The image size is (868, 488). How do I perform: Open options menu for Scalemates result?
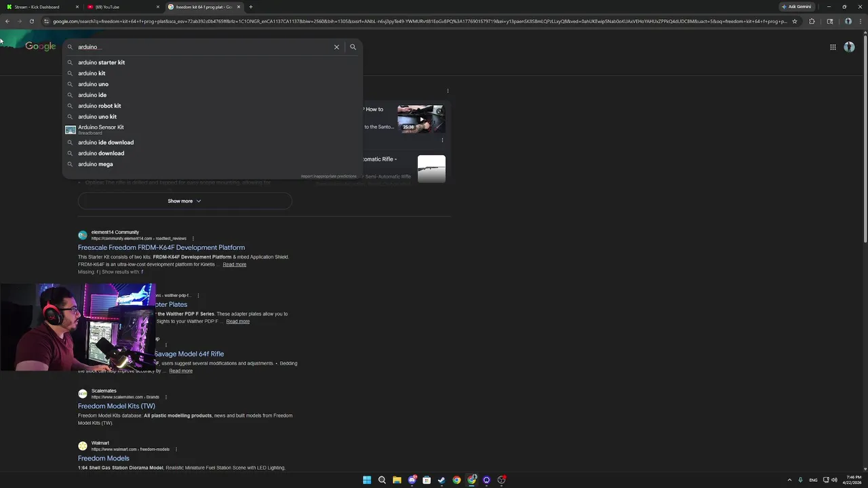coord(166,397)
